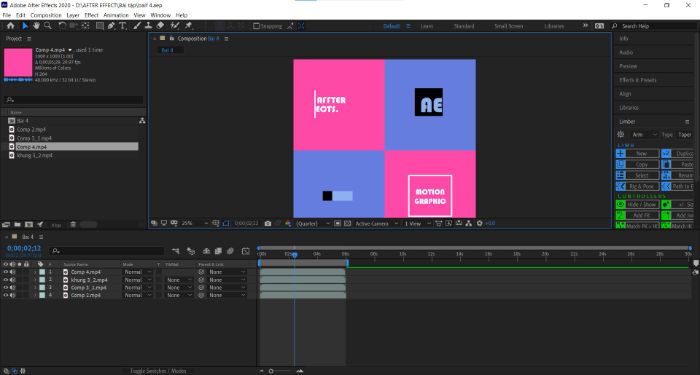This screenshot has height=375, width=700.
Task: Hide the Comp 2.mp4 layer eye
Action: point(5,295)
